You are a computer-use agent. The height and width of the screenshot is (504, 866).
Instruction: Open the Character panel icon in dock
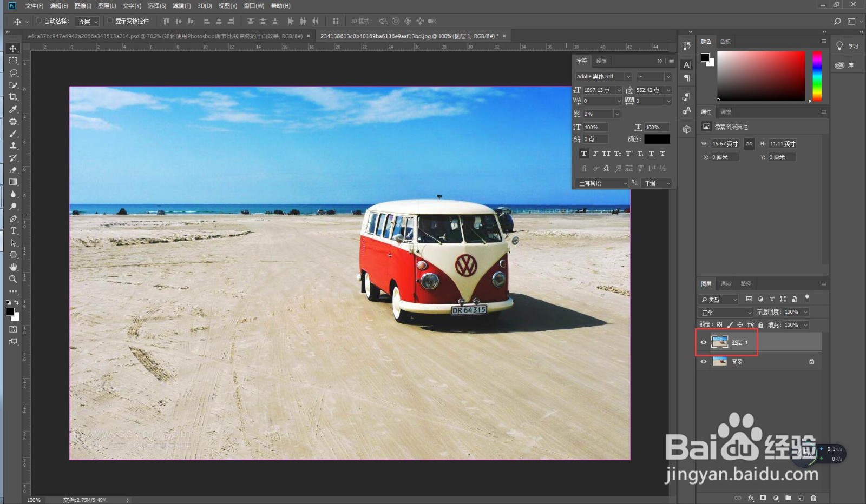click(687, 65)
